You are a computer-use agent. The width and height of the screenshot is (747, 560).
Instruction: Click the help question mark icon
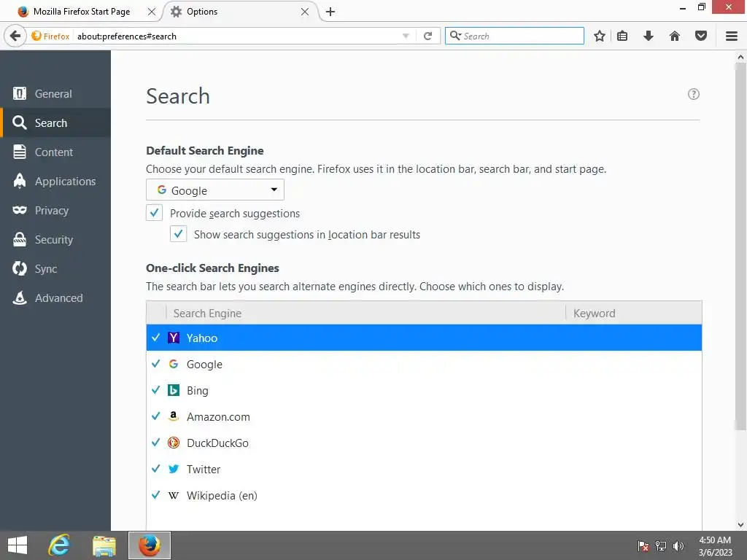pos(694,94)
